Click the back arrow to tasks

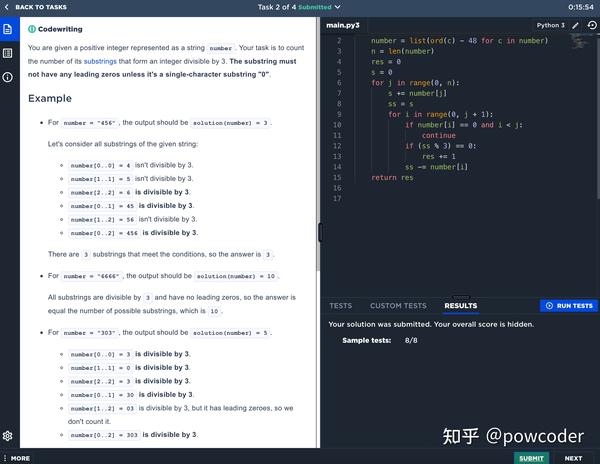[7, 7]
